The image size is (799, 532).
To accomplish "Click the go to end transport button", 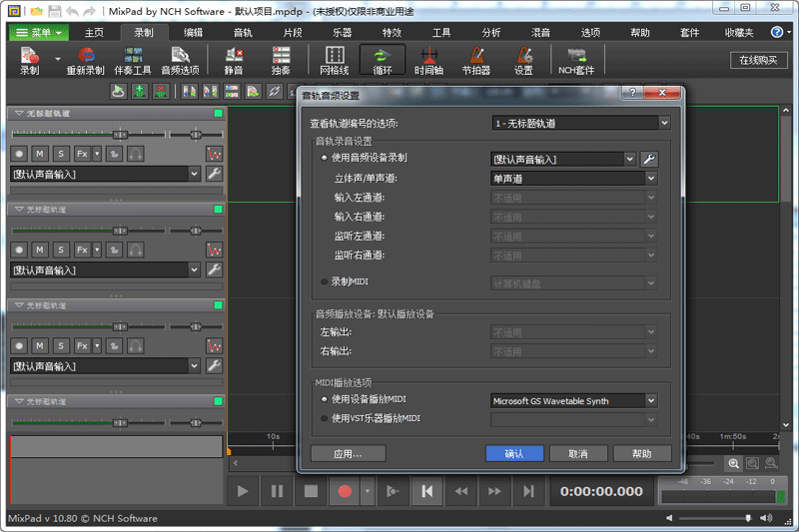I will click(x=528, y=491).
